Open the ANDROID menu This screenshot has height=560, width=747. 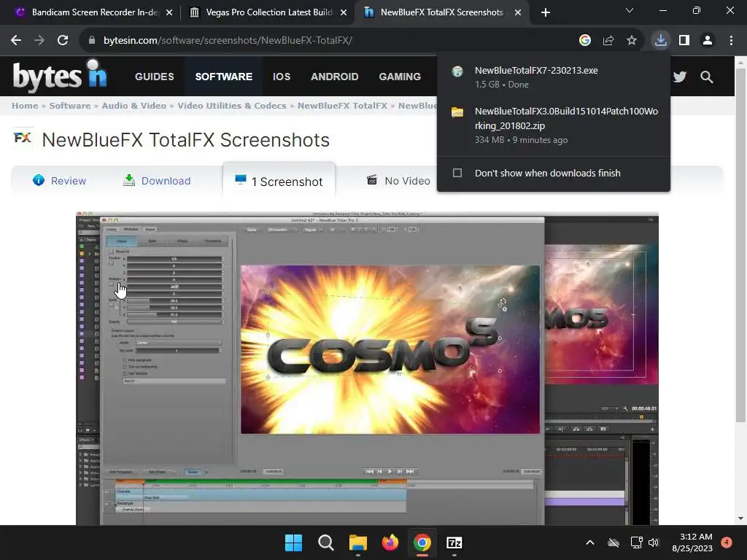point(334,77)
